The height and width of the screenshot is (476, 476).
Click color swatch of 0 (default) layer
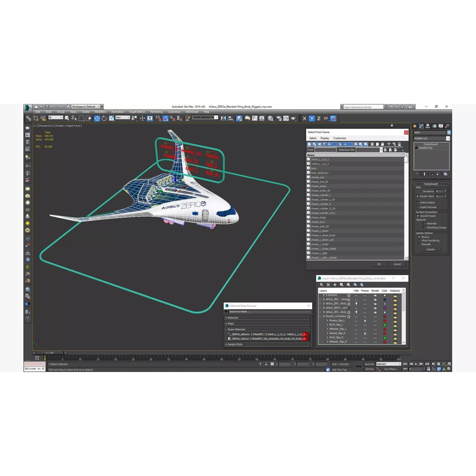[x=385, y=295]
